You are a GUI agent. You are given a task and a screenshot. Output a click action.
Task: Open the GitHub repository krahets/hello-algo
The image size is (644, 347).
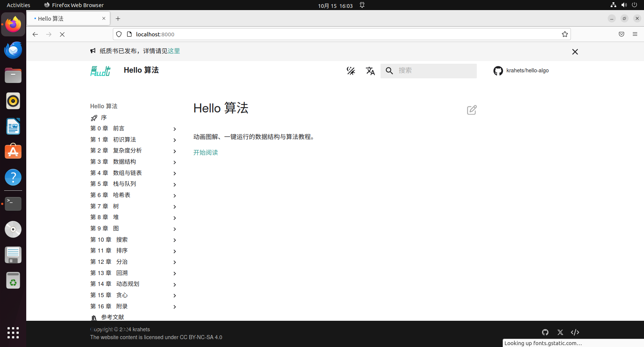[x=521, y=70]
